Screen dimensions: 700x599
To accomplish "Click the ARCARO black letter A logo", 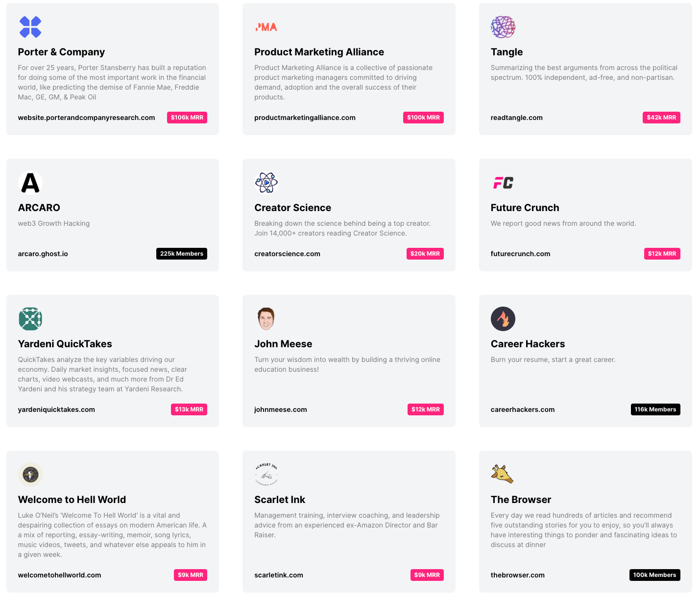I will tap(30, 183).
